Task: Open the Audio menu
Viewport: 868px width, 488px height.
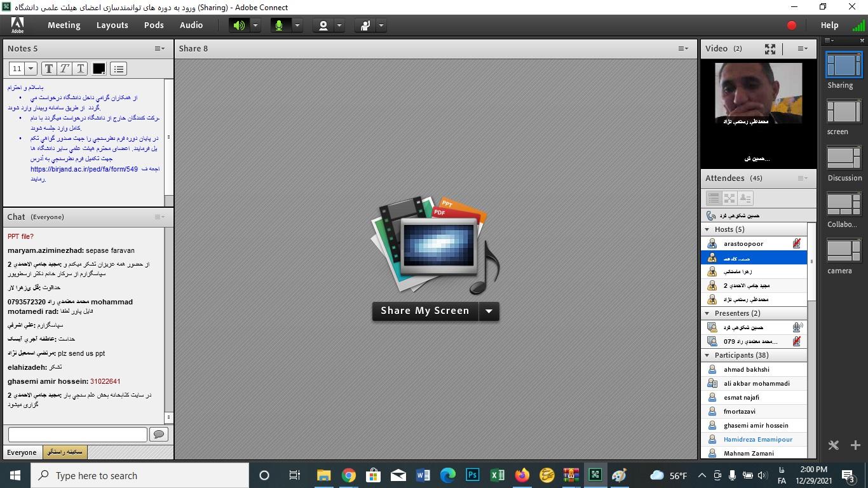Action: click(191, 25)
